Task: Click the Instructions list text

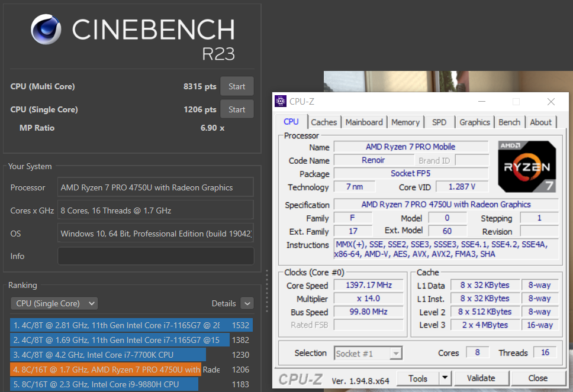Action: [446, 249]
